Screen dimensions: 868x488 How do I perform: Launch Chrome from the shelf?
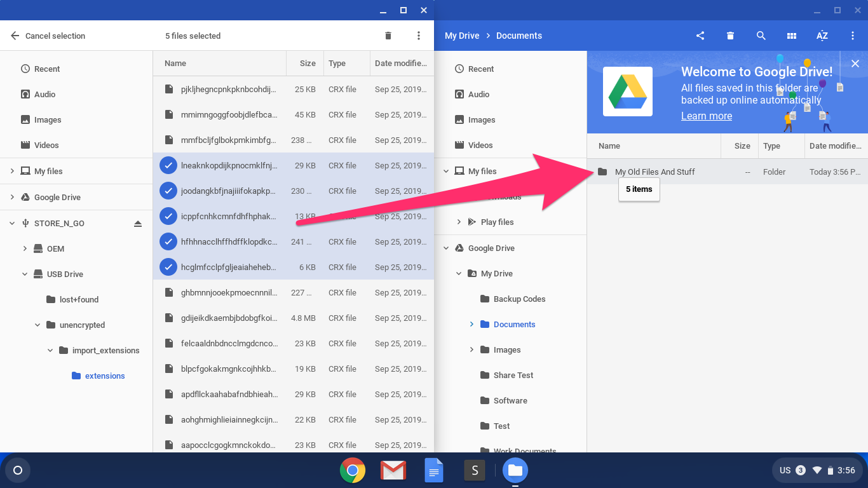(x=353, y=470)
